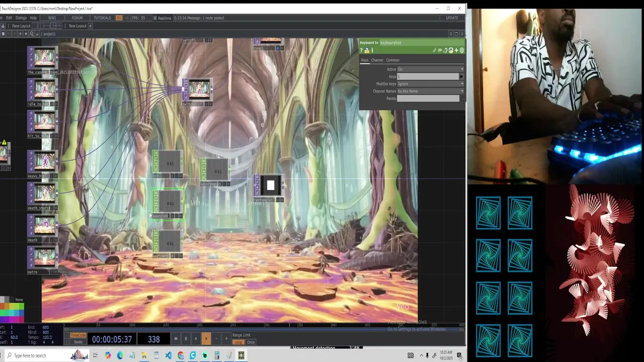Click the plus icon in the path bar

coord(20,34)
